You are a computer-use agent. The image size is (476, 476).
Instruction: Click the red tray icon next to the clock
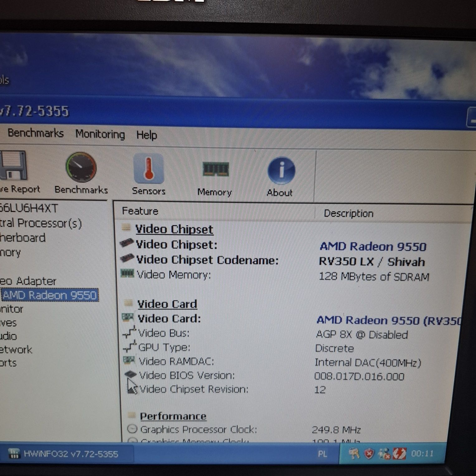(x=400, y=454)
